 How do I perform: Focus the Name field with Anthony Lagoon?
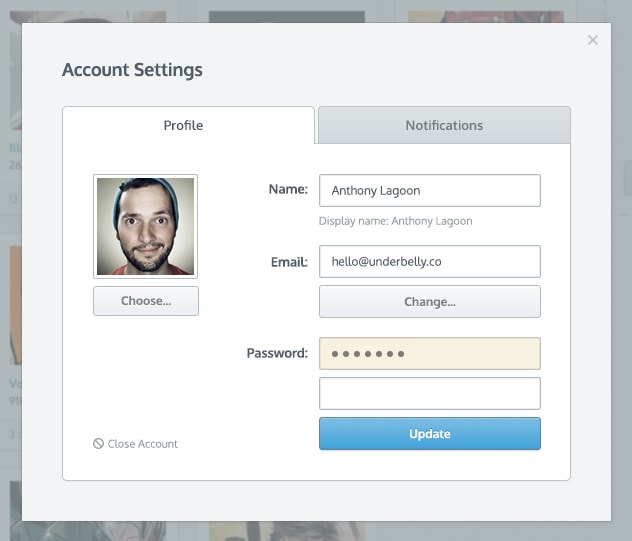(429, 190)
